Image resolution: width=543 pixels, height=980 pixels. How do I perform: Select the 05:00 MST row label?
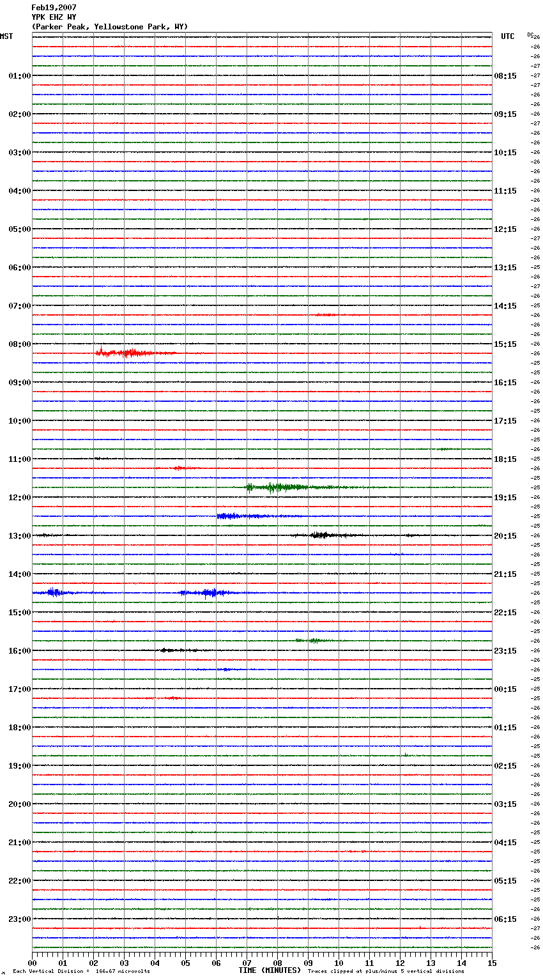tap(20, 229)
